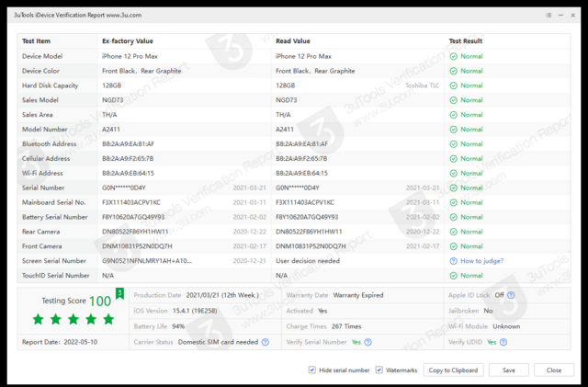Click the Read Value column header

point(293,41)
